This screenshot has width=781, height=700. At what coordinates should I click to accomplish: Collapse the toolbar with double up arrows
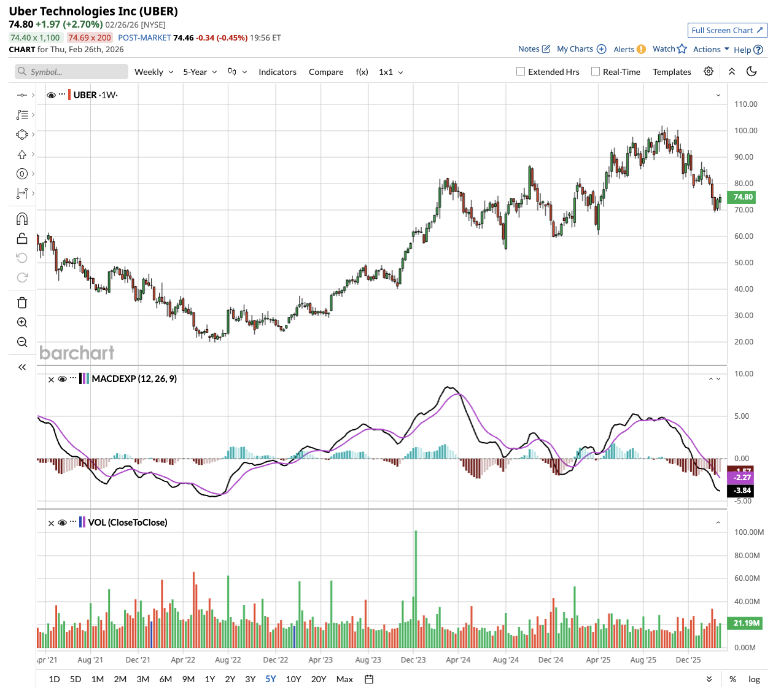pos(732,72)
